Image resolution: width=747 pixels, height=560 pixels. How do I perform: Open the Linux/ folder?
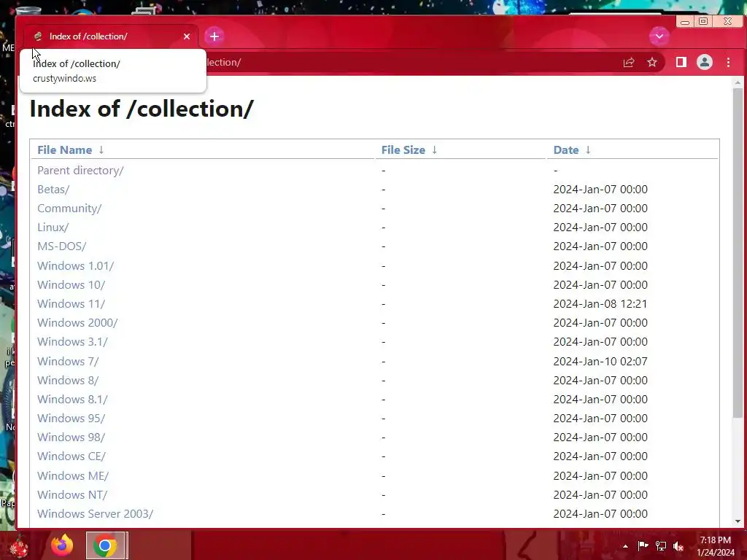point(53,227)
